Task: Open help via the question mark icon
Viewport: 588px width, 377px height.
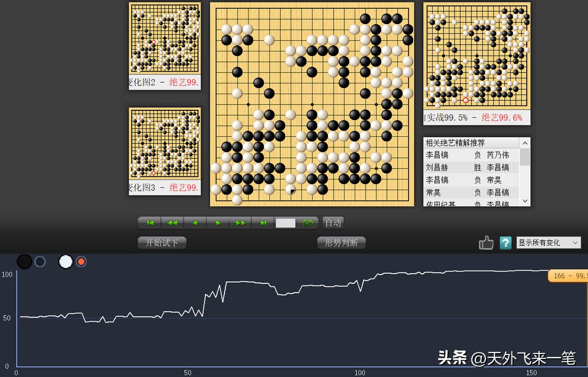Action: point(505,242)
